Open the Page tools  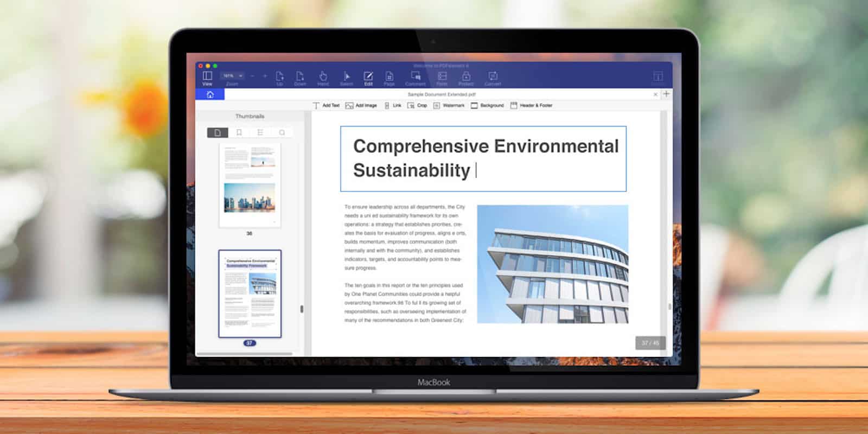[x=389, y=76]
